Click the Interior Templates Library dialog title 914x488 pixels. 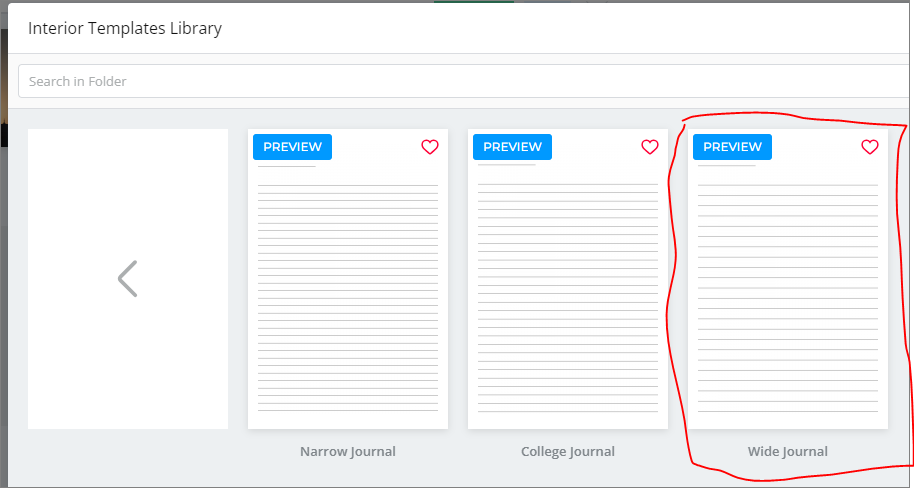click(x=125, y=28)
